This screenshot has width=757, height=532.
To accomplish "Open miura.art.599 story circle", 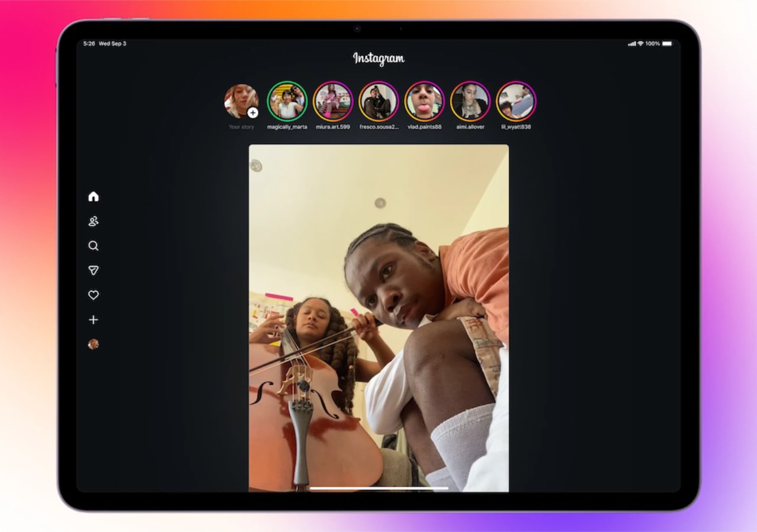I will [333, 101].
